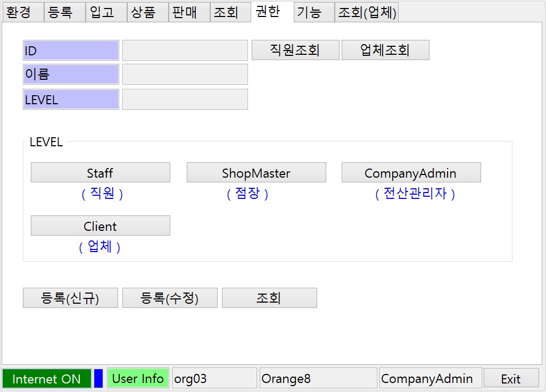Image resolution: width=546 pixels, height=392 pixels.
Task: Focus the ID input field
Action: pos(185,50)
